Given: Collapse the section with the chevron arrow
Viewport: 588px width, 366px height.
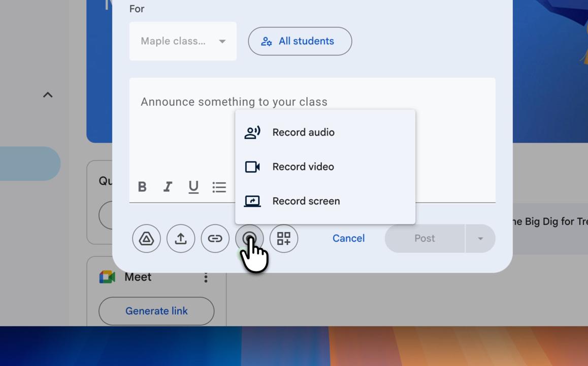Looking at the screenshot, I should pyautogui.click(x=47, y=95).
